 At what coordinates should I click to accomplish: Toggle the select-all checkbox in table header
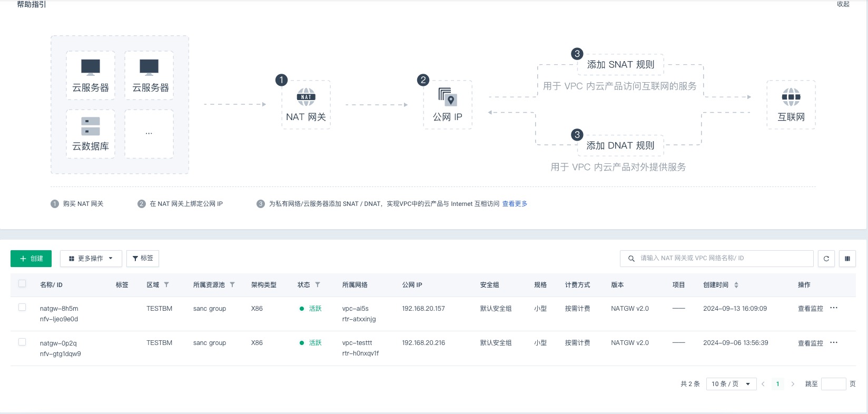tap(22, 284)
